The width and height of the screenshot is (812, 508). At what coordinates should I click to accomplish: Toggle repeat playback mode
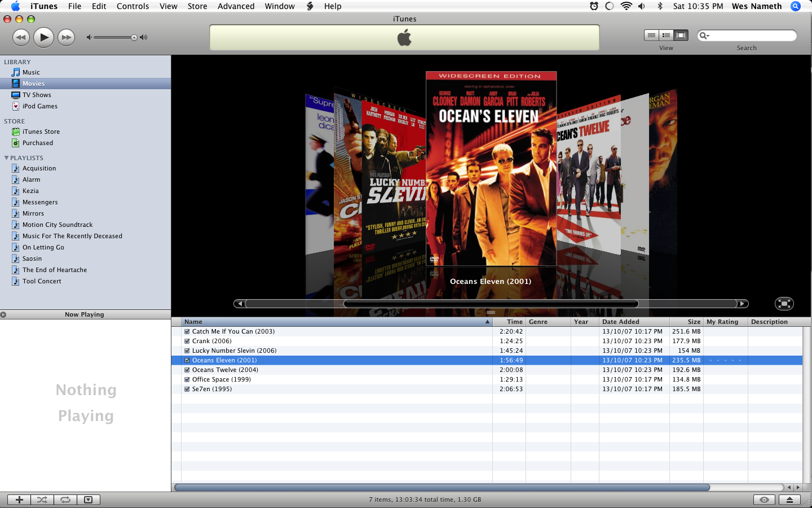coord(65,500)
